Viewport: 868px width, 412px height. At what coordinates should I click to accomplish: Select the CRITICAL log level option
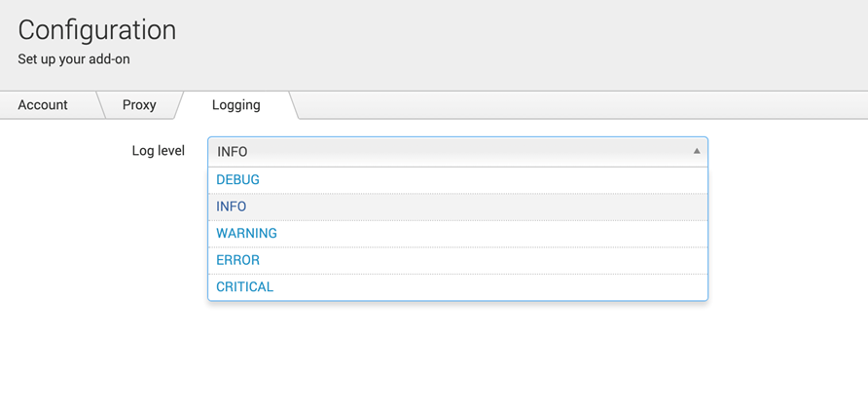pos(244,286)
